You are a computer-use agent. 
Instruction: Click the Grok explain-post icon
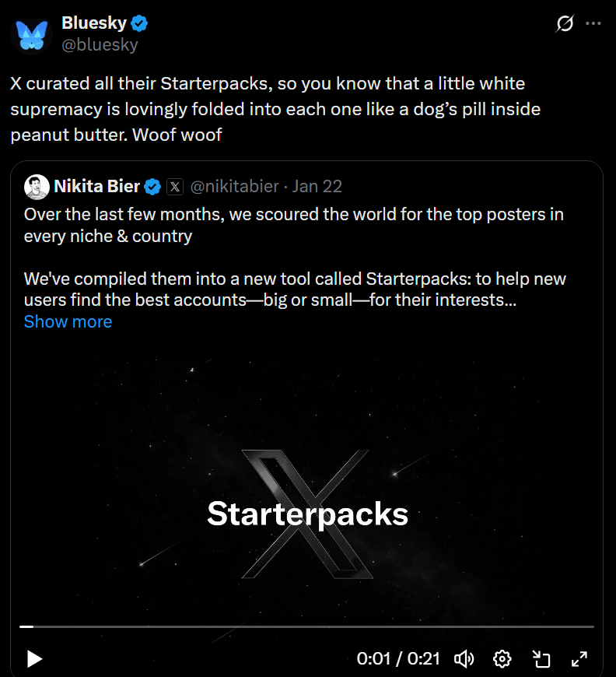(565, 24)
